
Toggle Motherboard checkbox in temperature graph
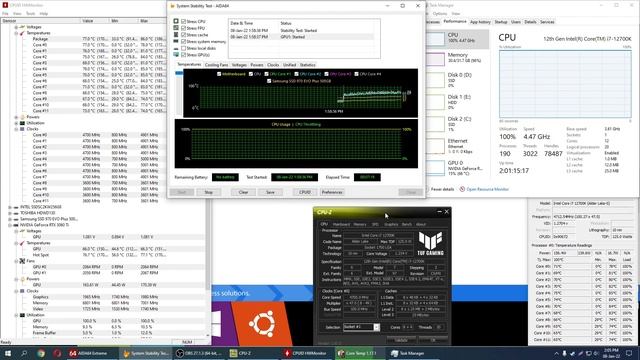(x=219, y=74)
